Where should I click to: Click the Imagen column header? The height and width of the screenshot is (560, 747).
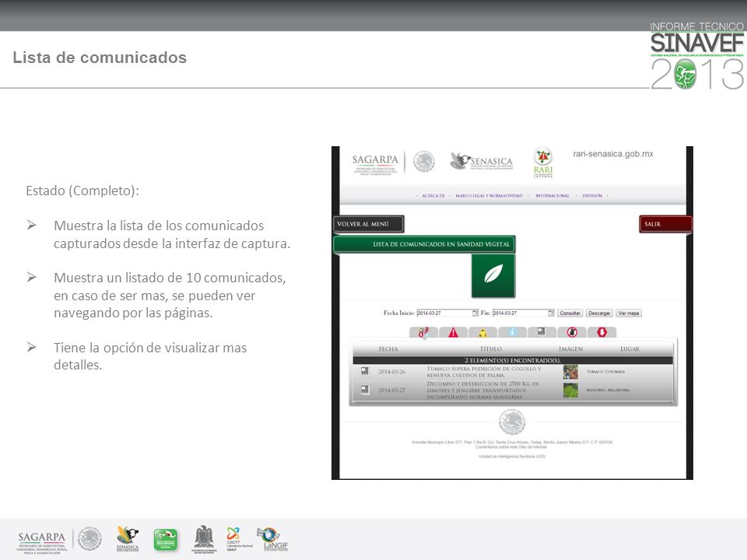570,349
